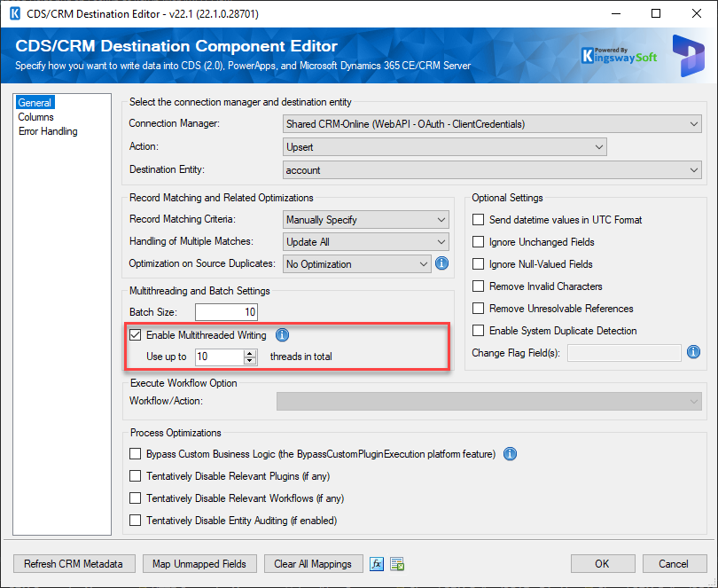Decrease thread count with down arrow
The height and width of the screenshot is (588, 718).
(x=250, y=360)
